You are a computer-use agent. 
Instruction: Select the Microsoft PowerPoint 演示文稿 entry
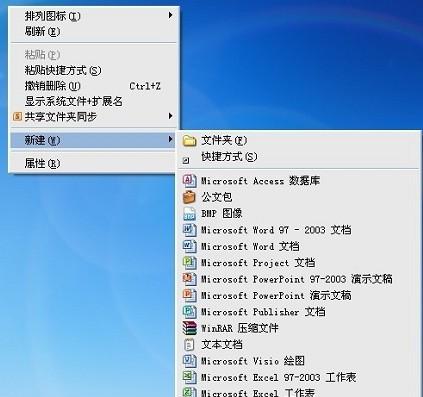(299, 295)
